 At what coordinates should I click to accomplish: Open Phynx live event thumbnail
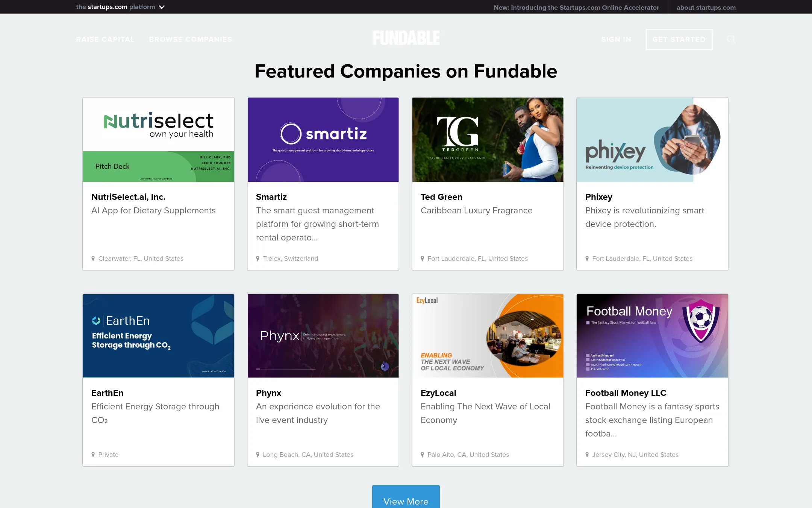[323, 336]
